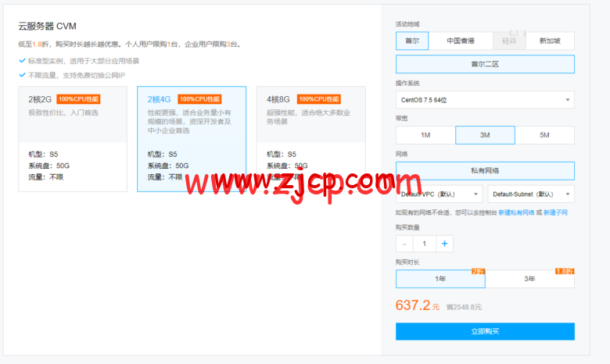Select the 1年 purchase duration

(x=440, y=279)
